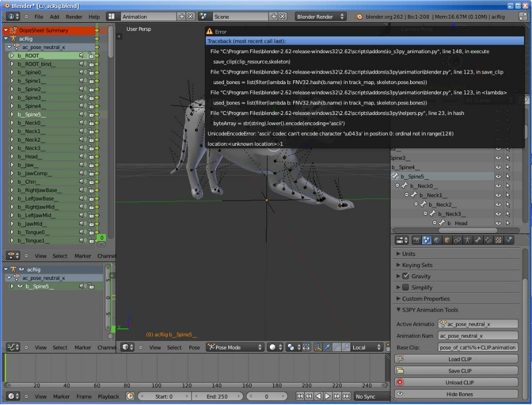Play animation in reverse
532x405 pixels.
pos(318,396)
